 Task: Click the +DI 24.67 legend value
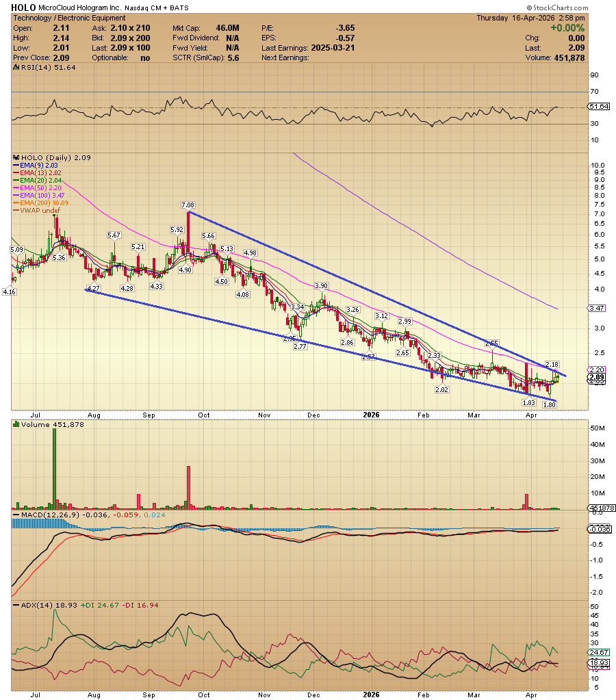(100, 606)
